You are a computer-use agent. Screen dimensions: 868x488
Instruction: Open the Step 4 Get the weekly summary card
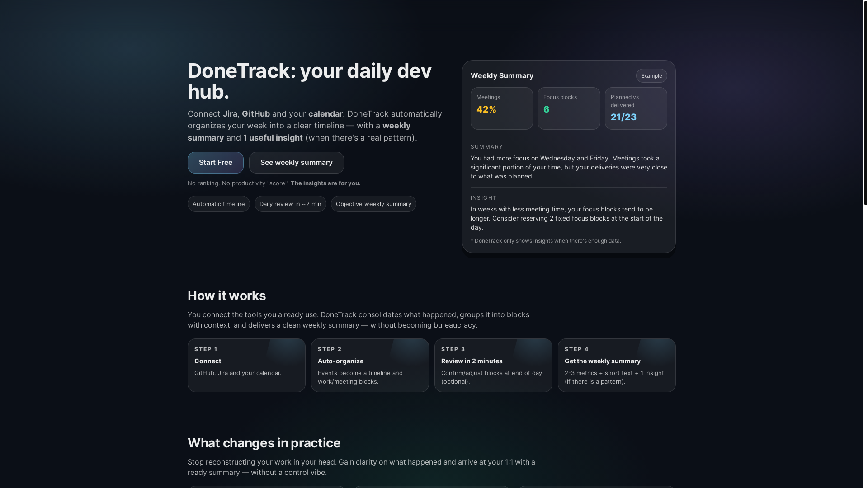pos(617,365)
